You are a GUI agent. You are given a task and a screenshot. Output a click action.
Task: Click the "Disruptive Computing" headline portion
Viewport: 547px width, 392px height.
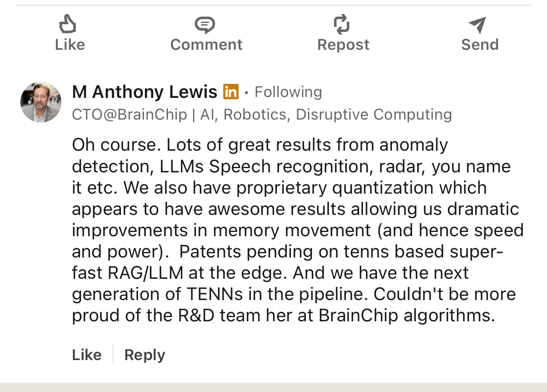click(374, 114)
